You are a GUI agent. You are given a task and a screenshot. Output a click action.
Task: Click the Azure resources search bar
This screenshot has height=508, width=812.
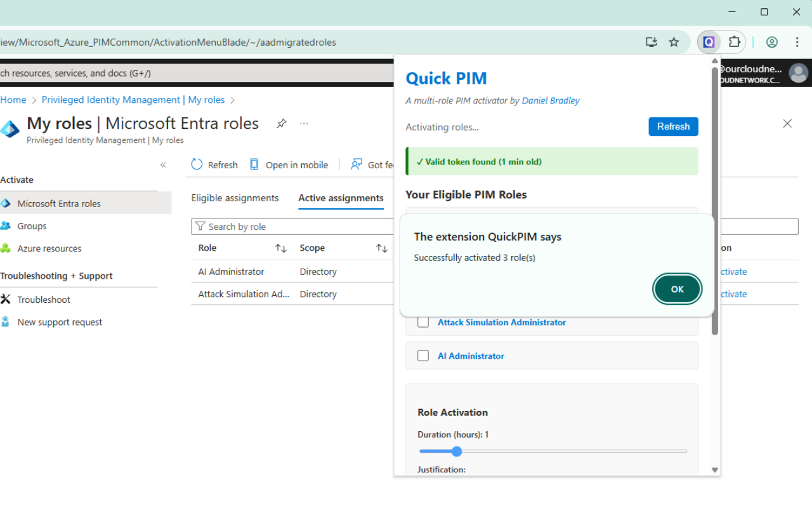click(x=197, y=73)
